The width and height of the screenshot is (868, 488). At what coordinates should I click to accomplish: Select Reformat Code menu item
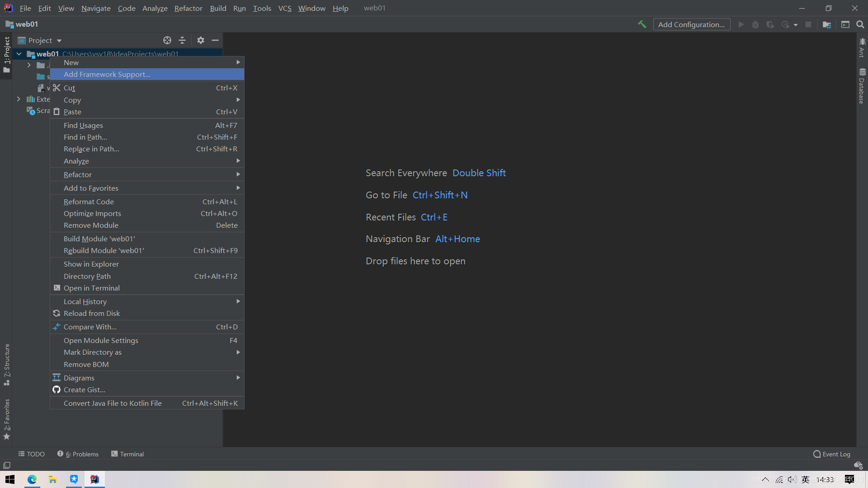coord(88,202)
